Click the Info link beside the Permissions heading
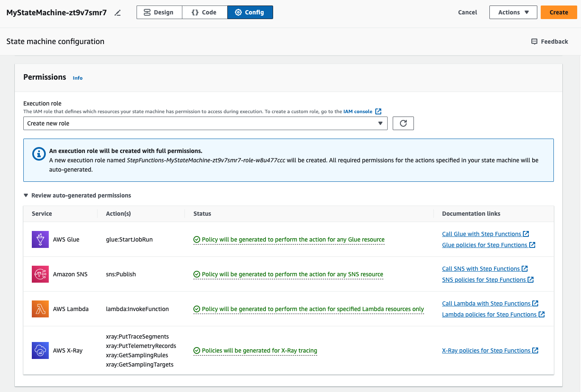 pyautogui.click(x=78, y=78)
